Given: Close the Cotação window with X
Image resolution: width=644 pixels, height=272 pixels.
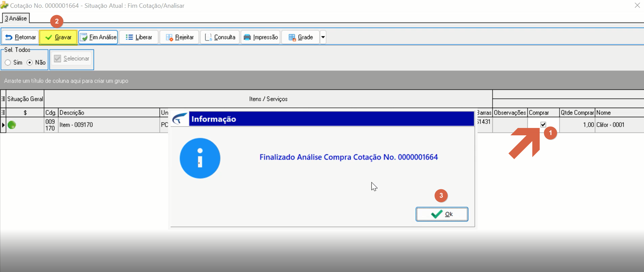Looking at the screenshot, I should (637, 5).
